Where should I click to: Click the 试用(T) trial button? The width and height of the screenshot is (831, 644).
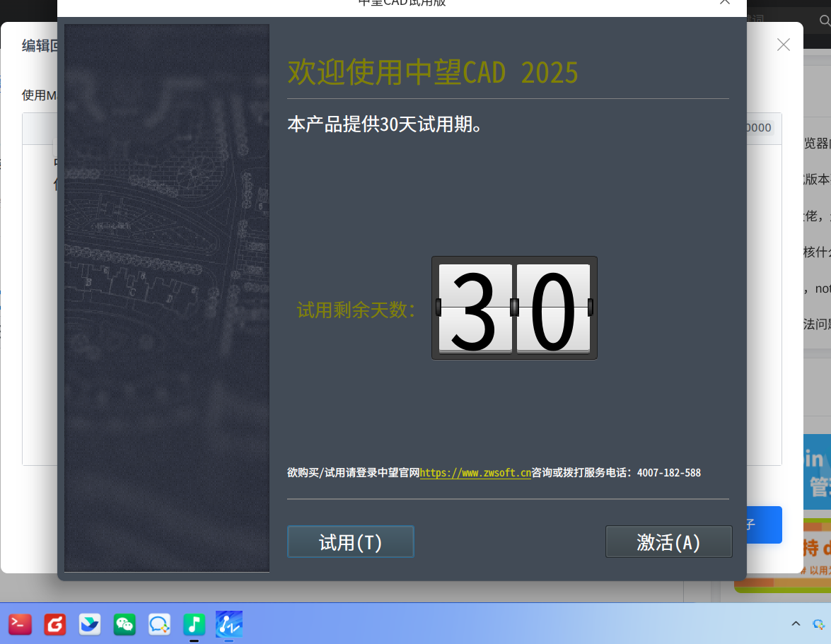(350, 541)
